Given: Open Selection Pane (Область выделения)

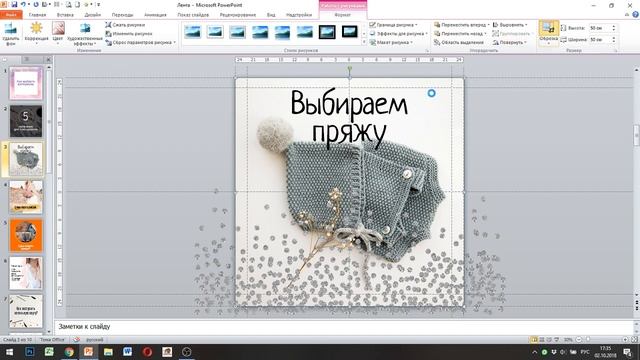Looking at the screenshot, I should tap(459, 42).
